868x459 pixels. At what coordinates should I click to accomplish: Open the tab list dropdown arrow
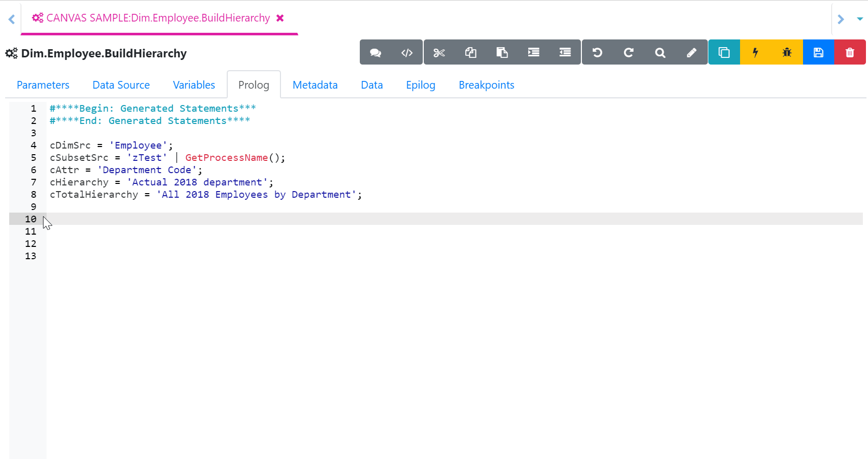coord(860,19)
